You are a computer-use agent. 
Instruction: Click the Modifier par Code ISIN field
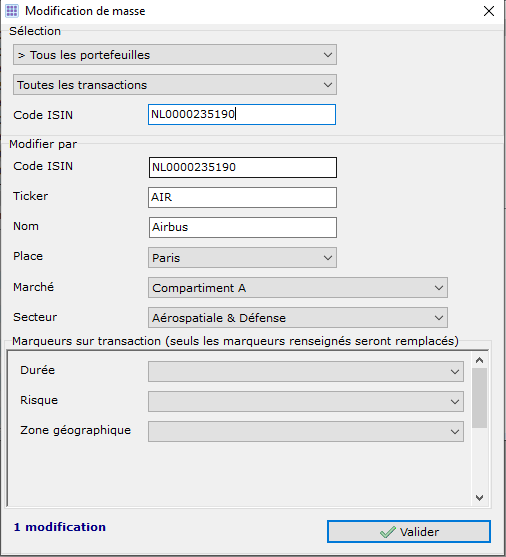pyautogui.click(x=243, y=167)
